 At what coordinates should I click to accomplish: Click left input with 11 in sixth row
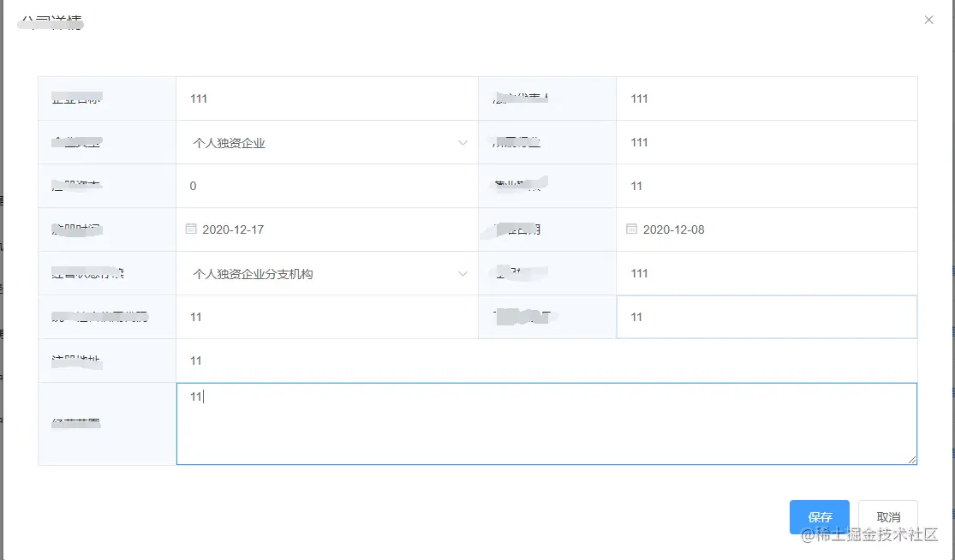(327, 317)
